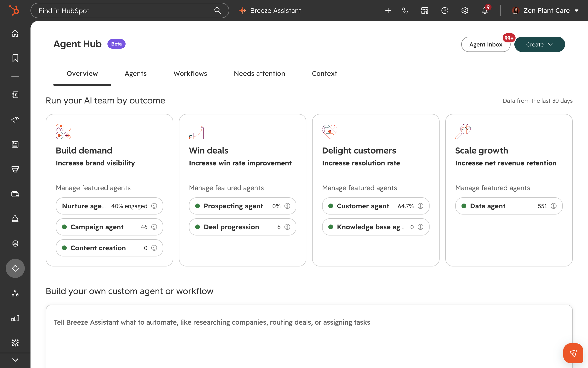Open the Zen Plant Care account menu

pyautogui.click(x=545, y=10)
